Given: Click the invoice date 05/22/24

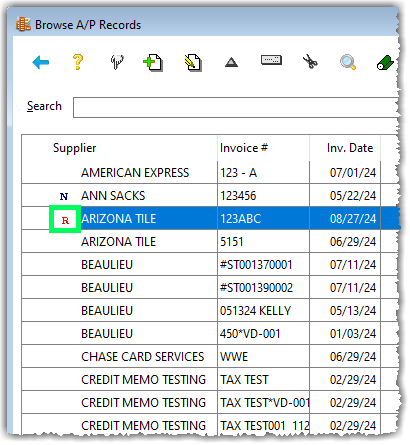Looking at the screenshot, I should [353, 196].
